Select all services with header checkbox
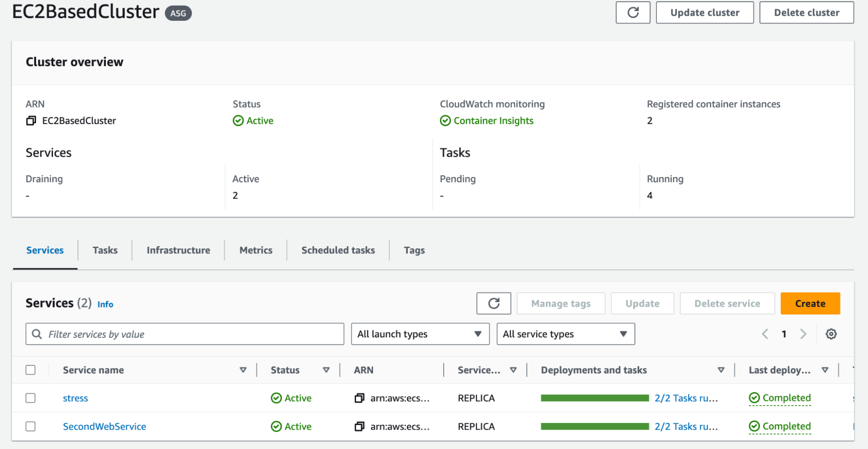Screen dimensions: 868x449 tap(30, 370)
